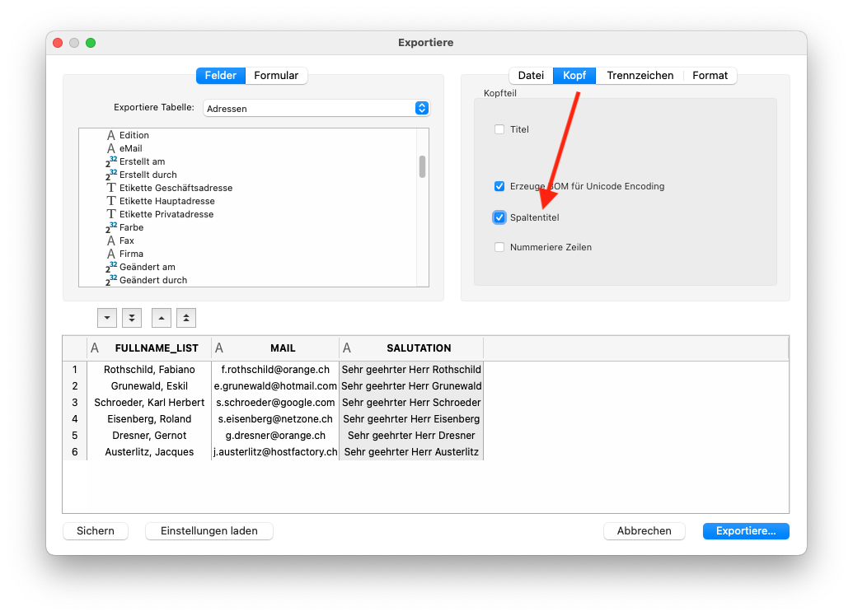Click cell Rothschild, Fabiano
The image size is (853, 616).
pos(149,370)
